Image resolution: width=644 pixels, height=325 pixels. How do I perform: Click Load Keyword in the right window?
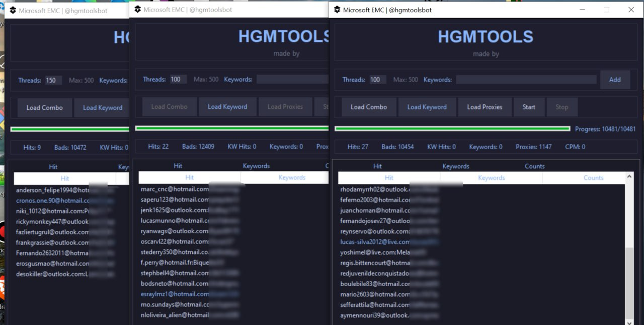click(427, 107)
